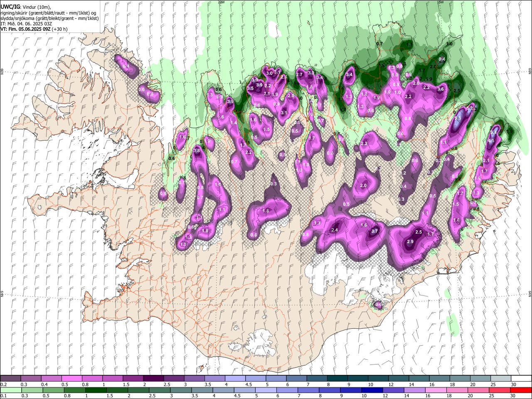532x399 pixels.
Task: Click the 'slydda/snjókoma' legend description line
Action: pyautogui.click(x=49, y=18)
